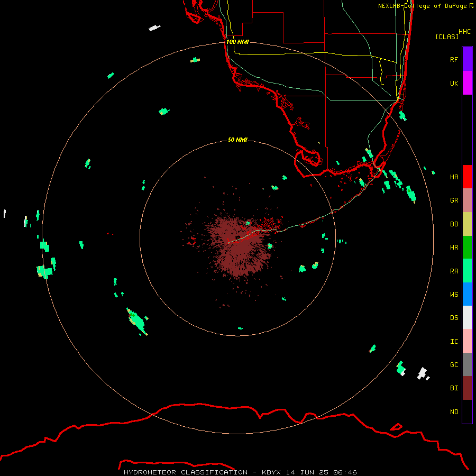
Task: Click the 100 NMI range ring label
Action: point(237,42)
